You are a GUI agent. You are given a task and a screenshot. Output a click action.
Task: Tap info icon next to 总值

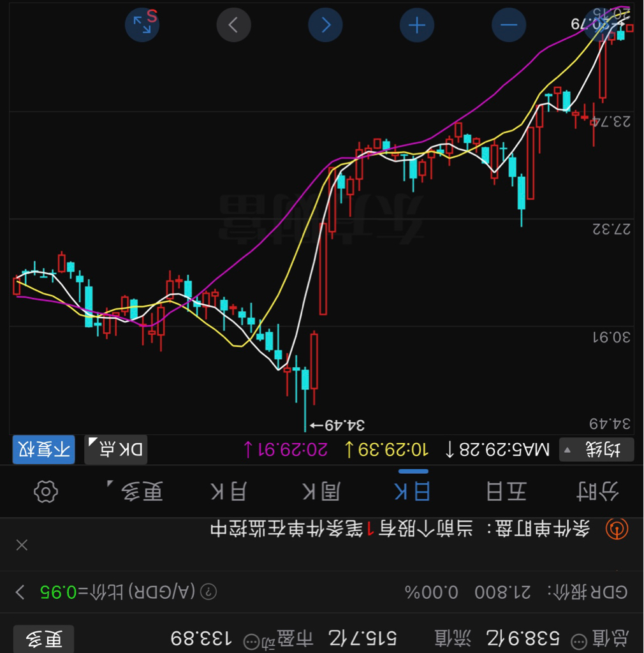point(579,642)
